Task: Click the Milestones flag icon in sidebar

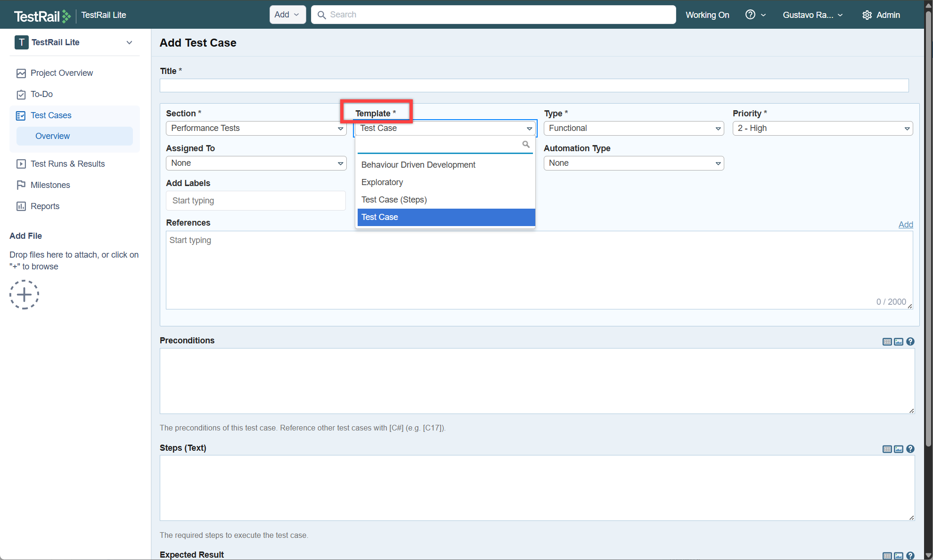Action: click(x=21, y=185)
